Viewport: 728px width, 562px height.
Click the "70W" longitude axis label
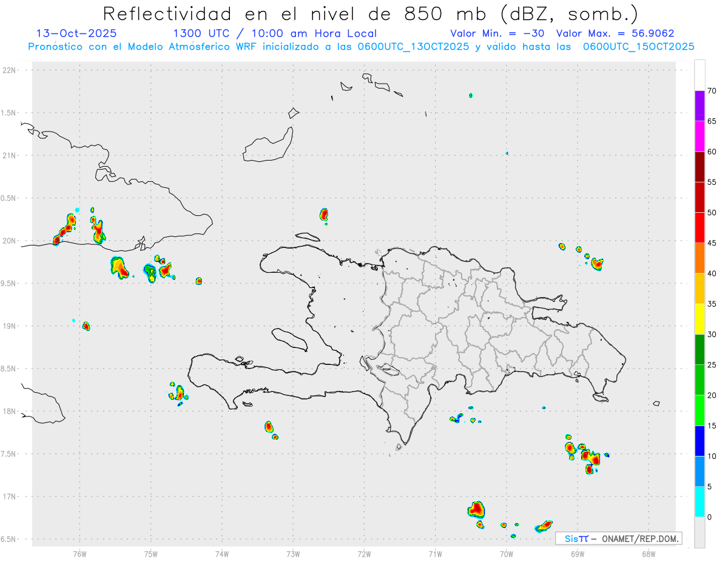coord(507,554)
